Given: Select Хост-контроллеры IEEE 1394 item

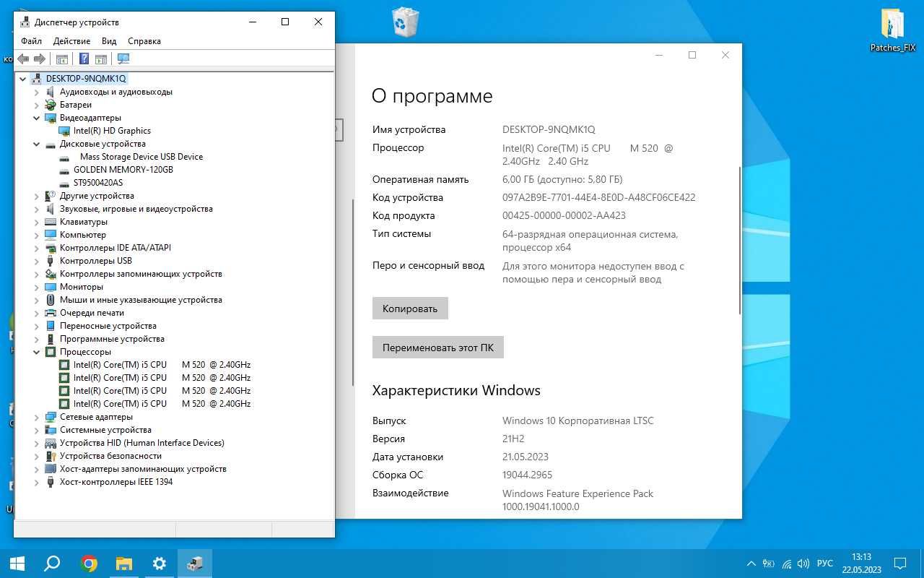Looking at the screenshot, I should pyautogui.click(x=116, y=482).
